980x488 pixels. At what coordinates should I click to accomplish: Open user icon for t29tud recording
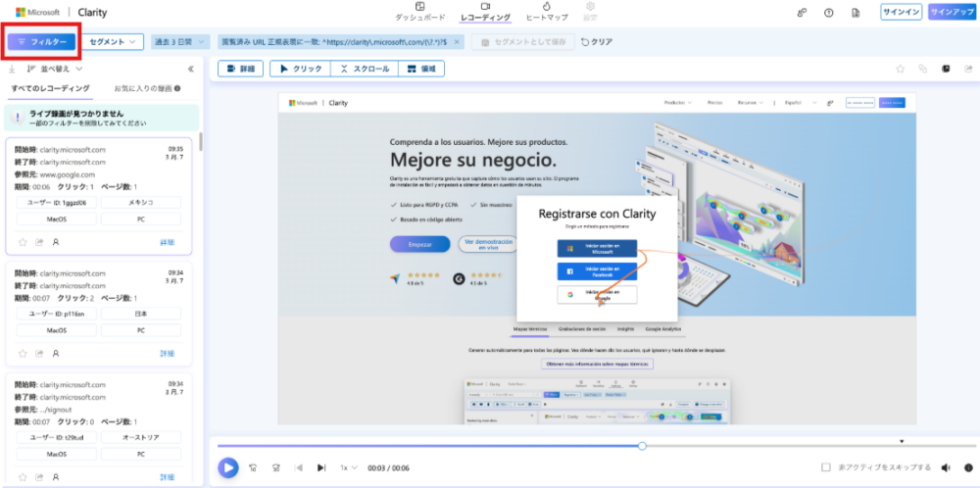(x=56, y=477)
